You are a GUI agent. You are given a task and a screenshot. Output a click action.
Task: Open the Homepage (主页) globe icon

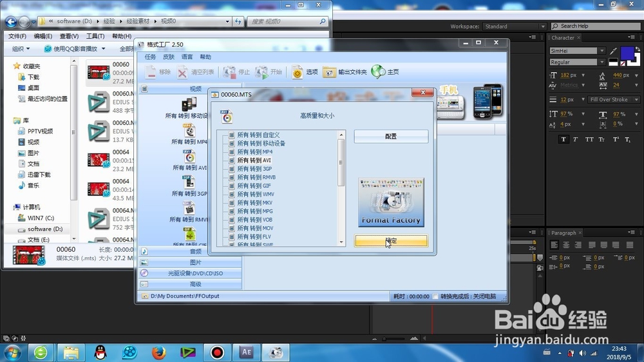pos(378,72)
